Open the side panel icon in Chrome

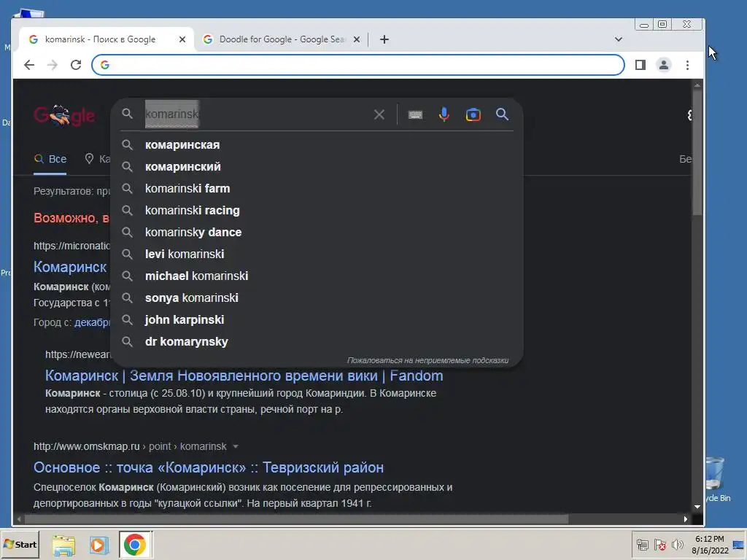click(640, 65)
